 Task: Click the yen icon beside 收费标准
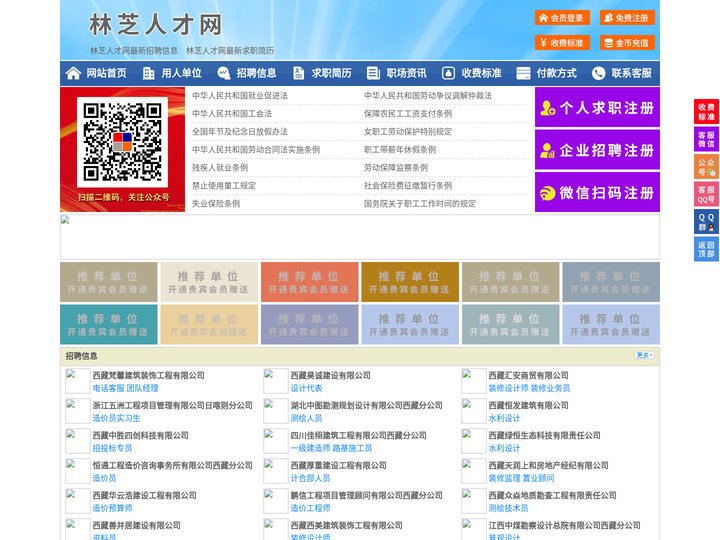tap(543, 43)
